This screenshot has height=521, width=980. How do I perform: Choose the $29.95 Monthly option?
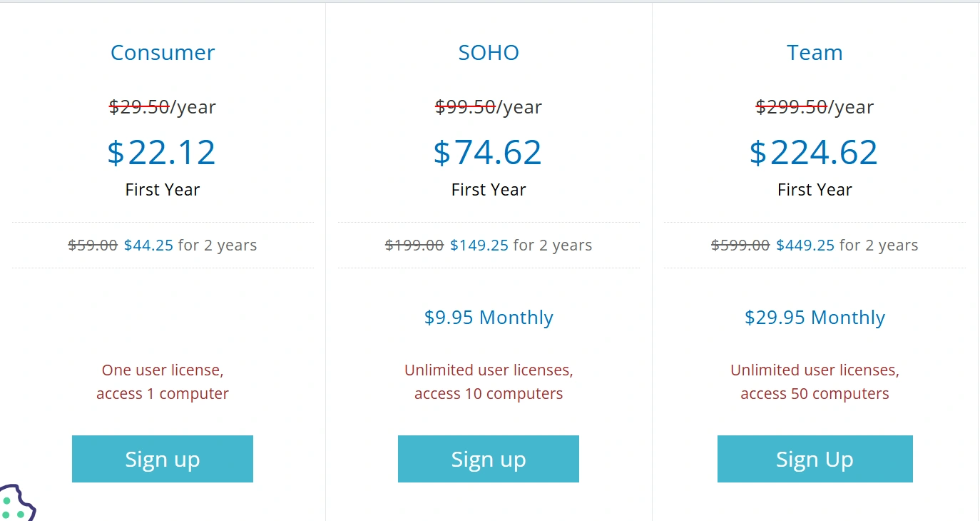[815, 318]
